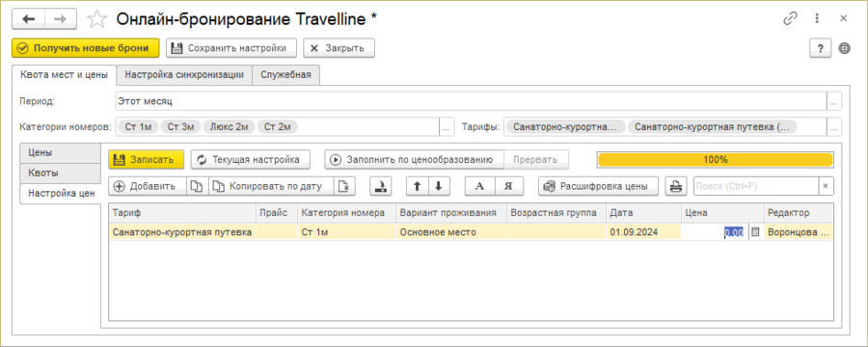Open the Служебная tab
This screenshot has width=868, height=347.
[x=286, y=75]
